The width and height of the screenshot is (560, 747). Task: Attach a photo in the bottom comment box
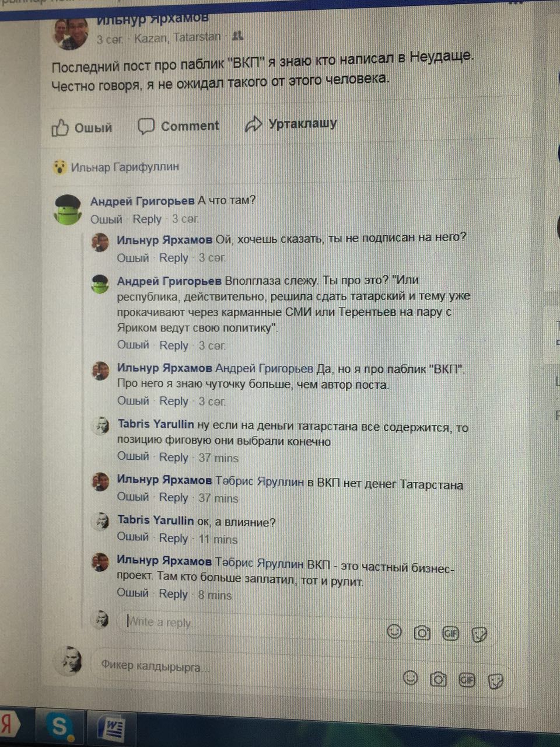439,679
